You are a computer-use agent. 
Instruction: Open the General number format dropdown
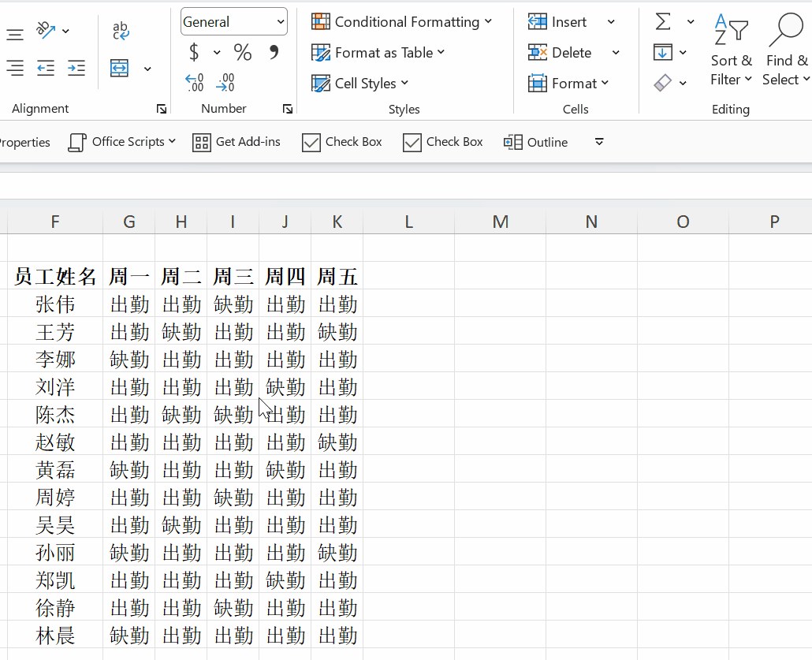click(x=281, y=22)
